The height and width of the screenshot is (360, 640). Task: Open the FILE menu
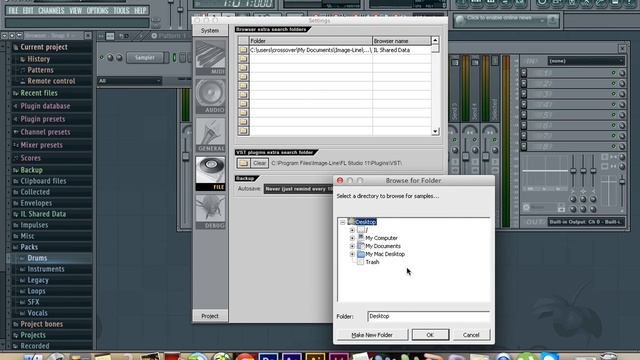(13, 11)
